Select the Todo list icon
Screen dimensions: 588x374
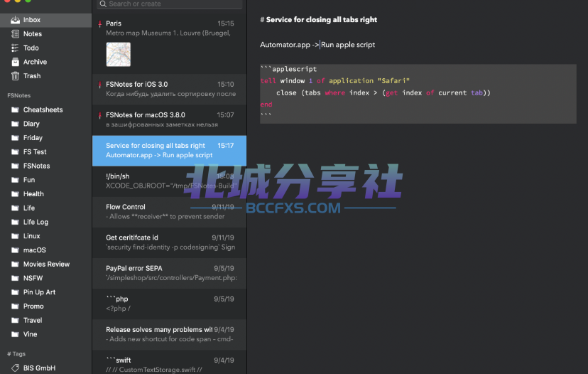click(15, 48)
